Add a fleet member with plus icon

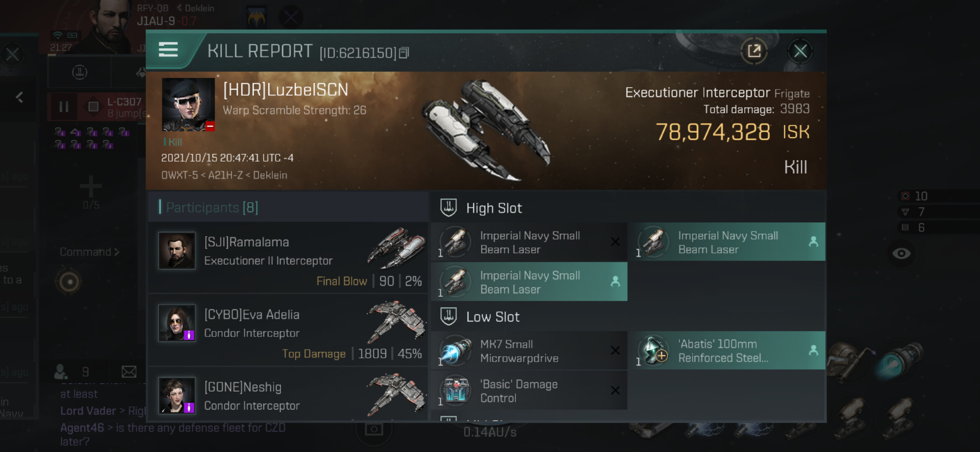coord(90,187)
